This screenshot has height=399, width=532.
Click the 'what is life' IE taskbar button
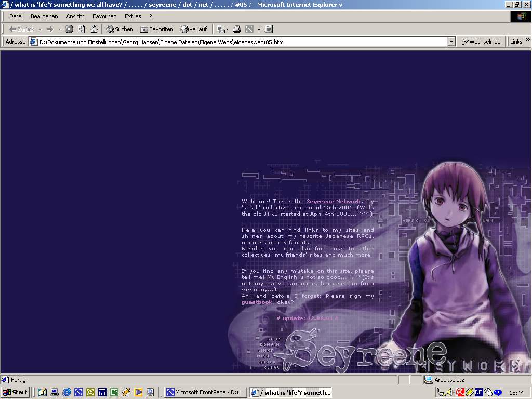click(290, 393)
